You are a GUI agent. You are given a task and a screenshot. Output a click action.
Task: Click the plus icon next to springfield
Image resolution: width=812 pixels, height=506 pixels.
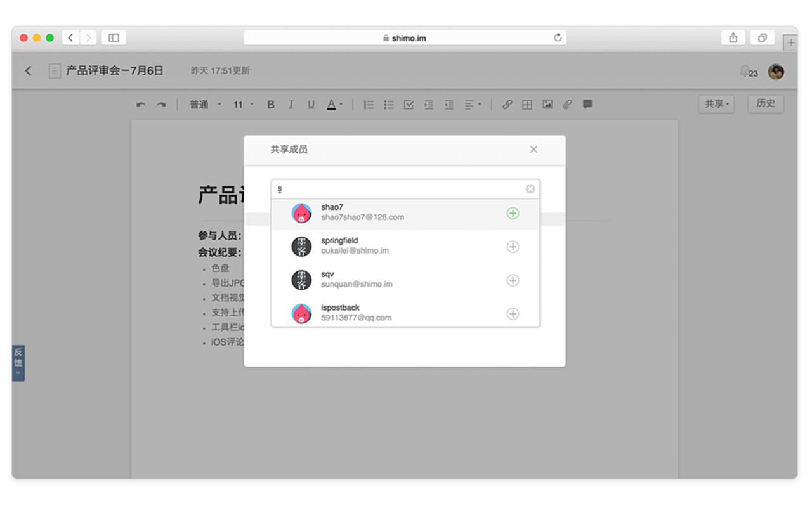tap(513, 247)
